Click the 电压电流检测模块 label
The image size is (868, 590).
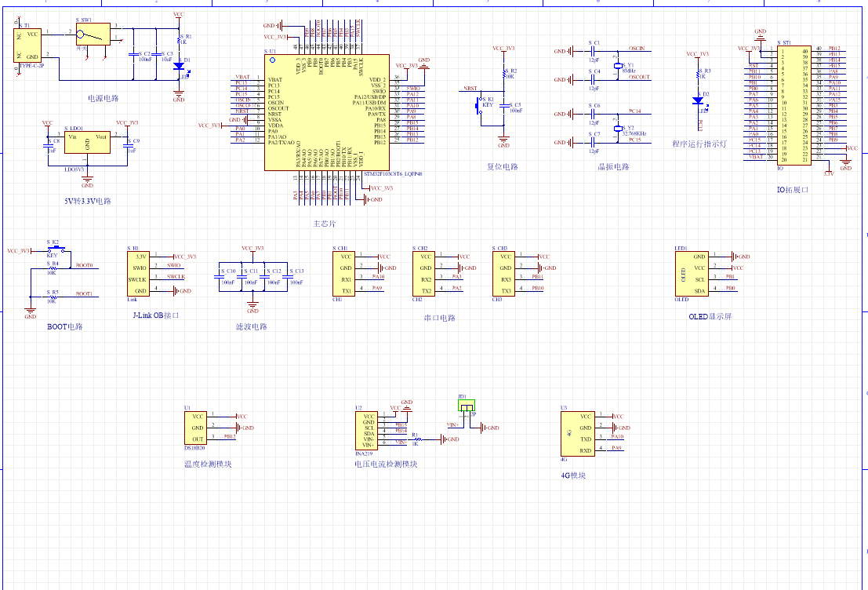[x=387, y=464]
